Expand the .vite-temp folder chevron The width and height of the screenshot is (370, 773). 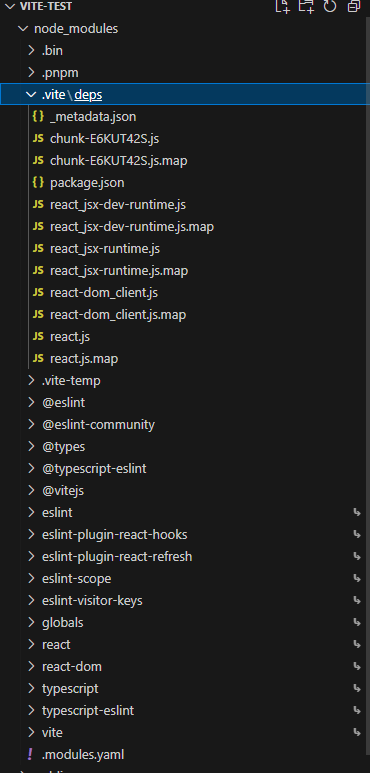click(32, 381)
